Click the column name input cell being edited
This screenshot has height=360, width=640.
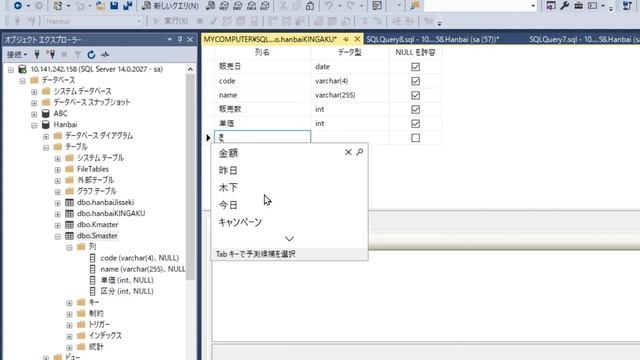click(x=262, y=137)
